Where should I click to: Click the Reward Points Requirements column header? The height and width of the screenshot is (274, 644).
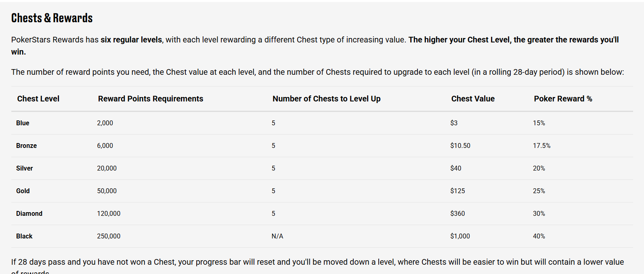click(x=150, y=99)
